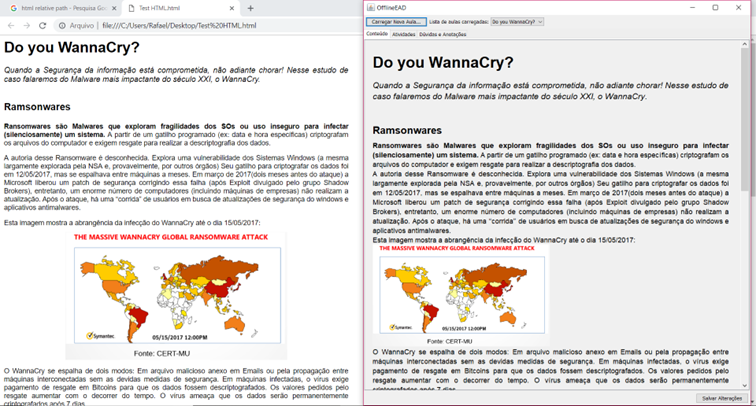The height and width of the screenshot is (406, 756).
Task: Expand the loaded lessons dropdown
Action: click(540, 21)
